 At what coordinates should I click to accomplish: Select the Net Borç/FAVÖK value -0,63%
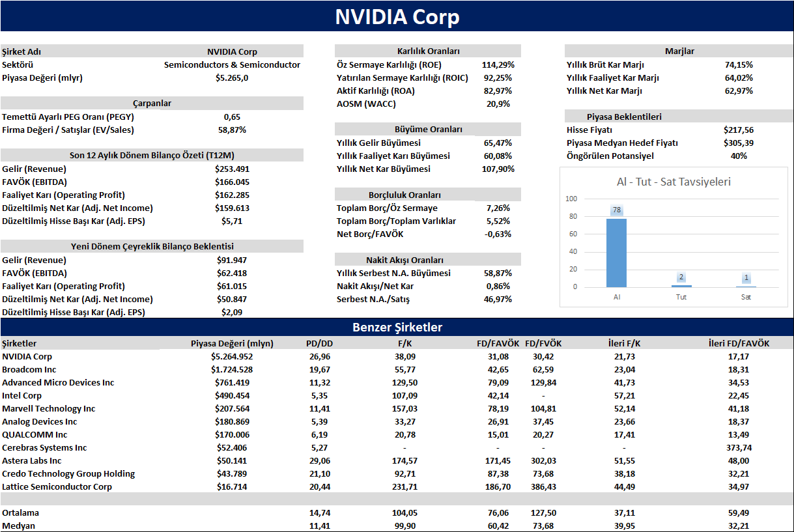(x=498, y=234)
